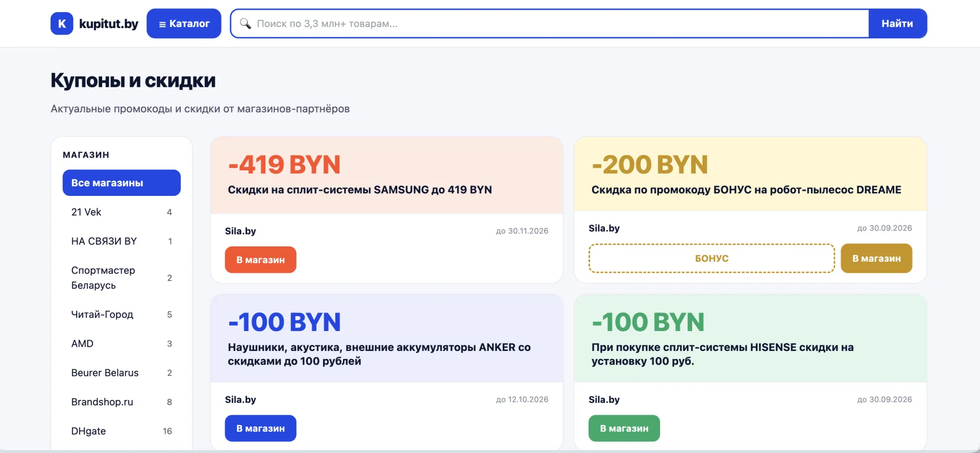Screen dimensions: 980x453
Task: Filter coupons by AMD store
Action: point(121,343)
